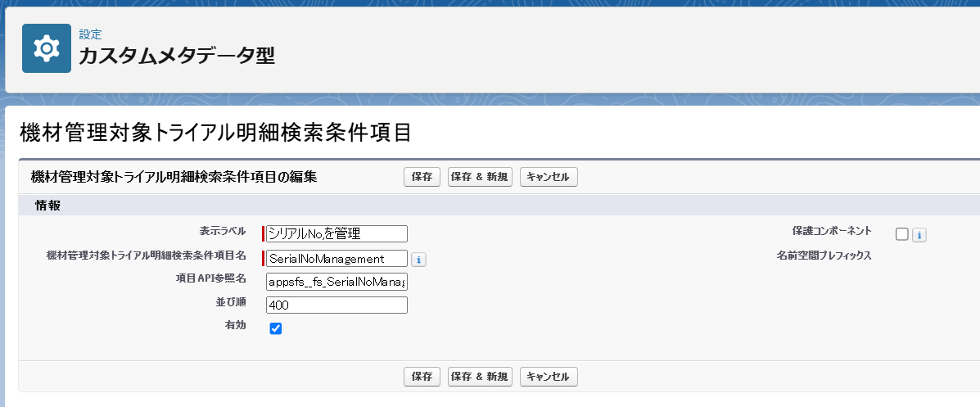Click the top 保存 & 新規 button
The image size is (980, 407).
click(480, 177)
